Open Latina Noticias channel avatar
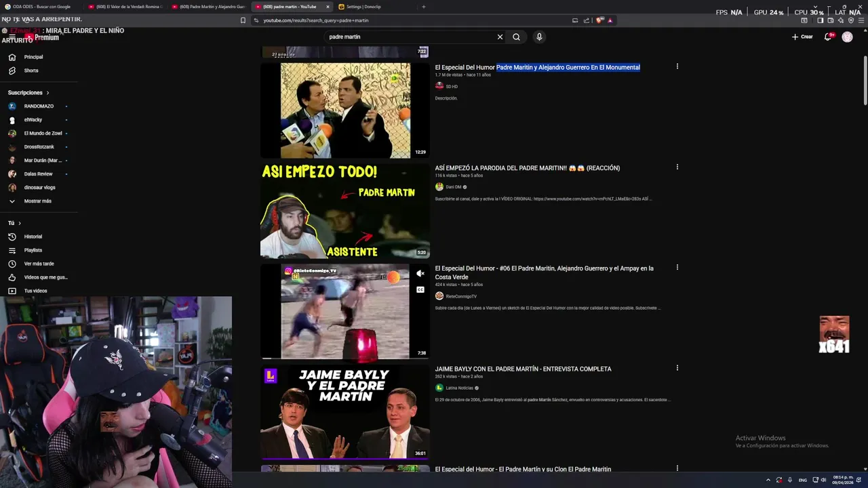The height and width of the screenshot is (488, 868). pyautogui.click(x=439, y=388)
